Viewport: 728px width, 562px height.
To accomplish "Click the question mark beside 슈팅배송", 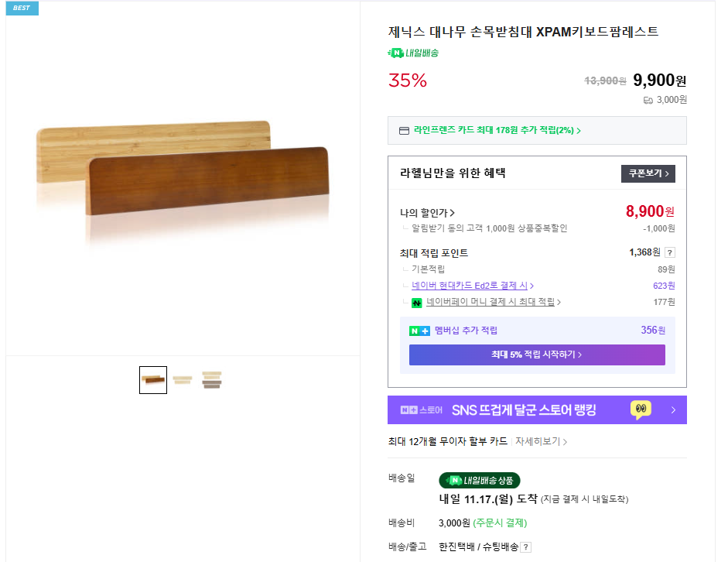I will tap(526, 547).
